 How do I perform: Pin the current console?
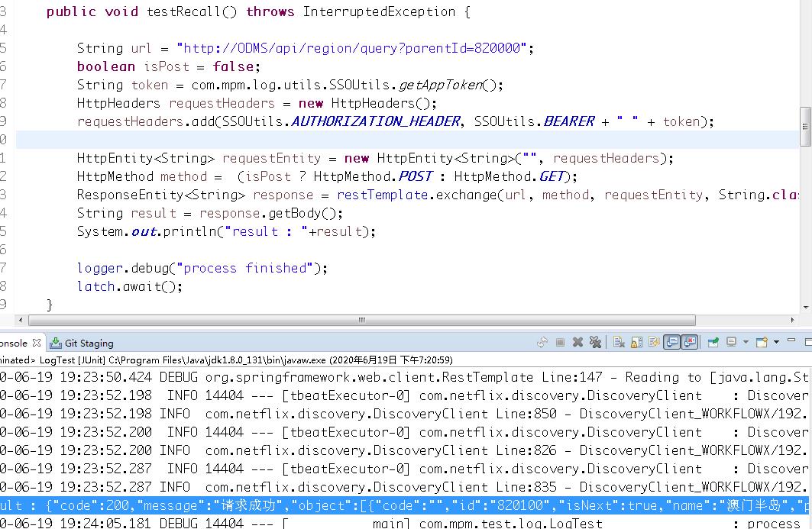pyautogui.click(x=713, y=342)
